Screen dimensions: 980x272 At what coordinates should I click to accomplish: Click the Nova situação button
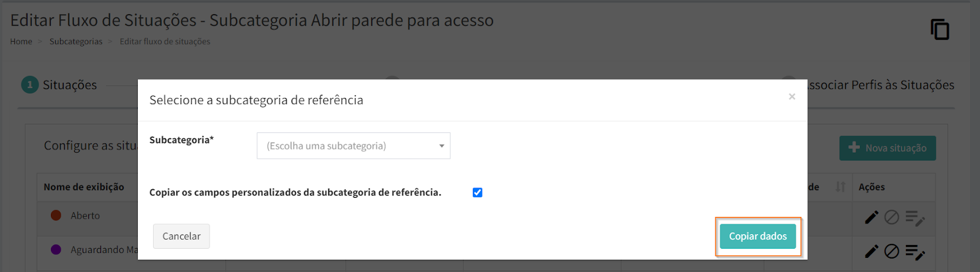pyautogui.click(x=887, y=148)
